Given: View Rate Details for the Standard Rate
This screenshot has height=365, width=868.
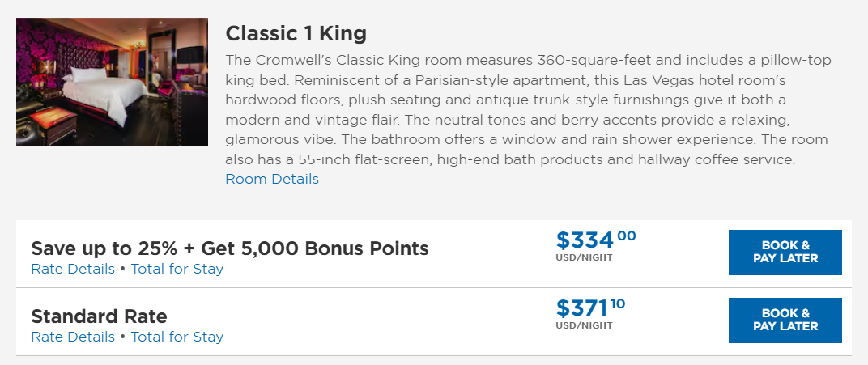Looking at the screenshot, I should click(73, 337).
